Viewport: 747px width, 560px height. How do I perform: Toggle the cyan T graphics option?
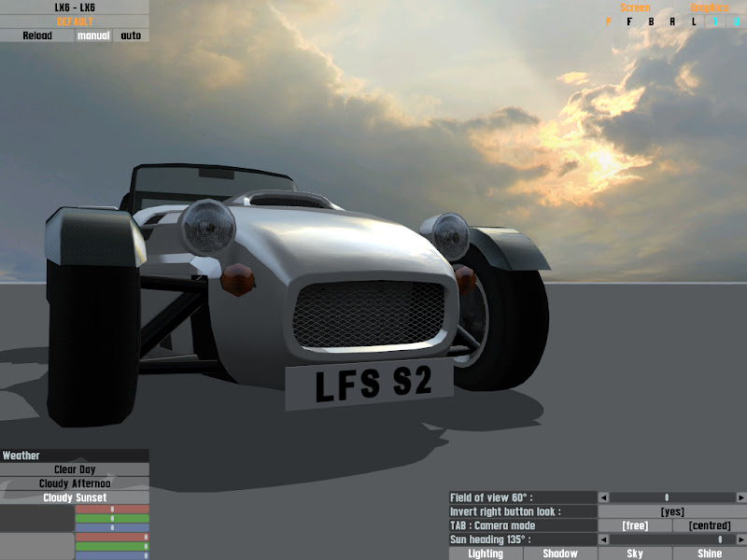[x=715, y=21]
